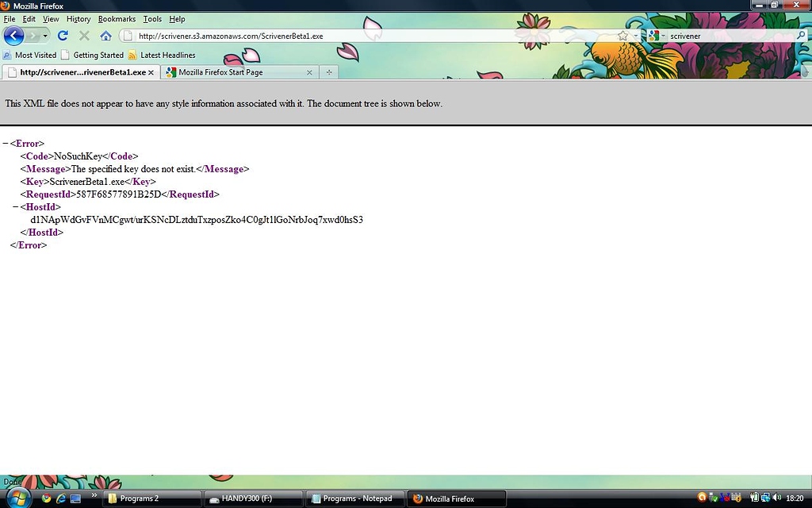Viewport: 812px width, 508px height.
Task: Click the Getting Started link
Action: pyautogui.click(x=98, y=55)
